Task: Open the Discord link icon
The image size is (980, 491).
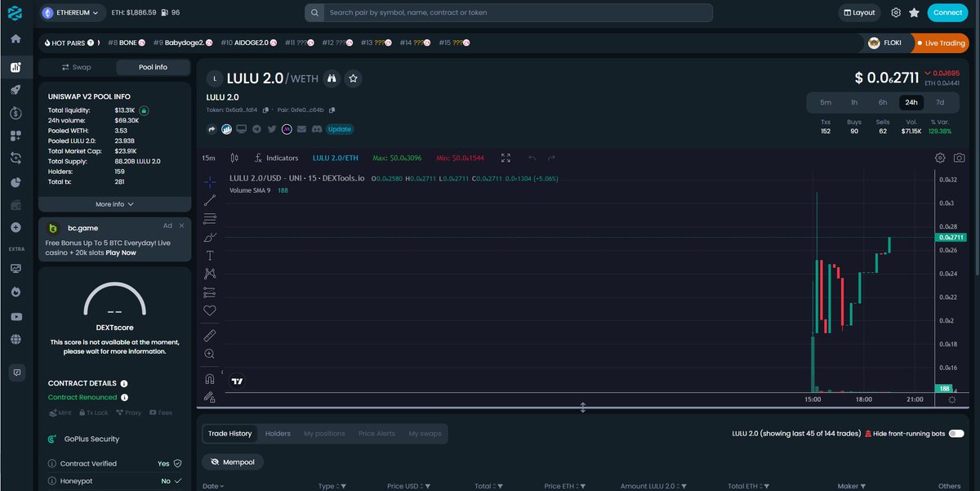Action: 316,129
